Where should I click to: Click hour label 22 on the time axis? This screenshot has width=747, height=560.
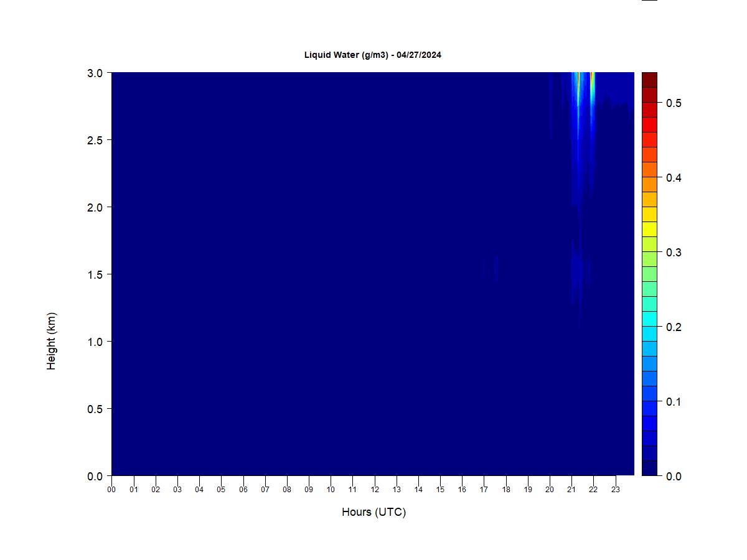[x=593, y=490]
